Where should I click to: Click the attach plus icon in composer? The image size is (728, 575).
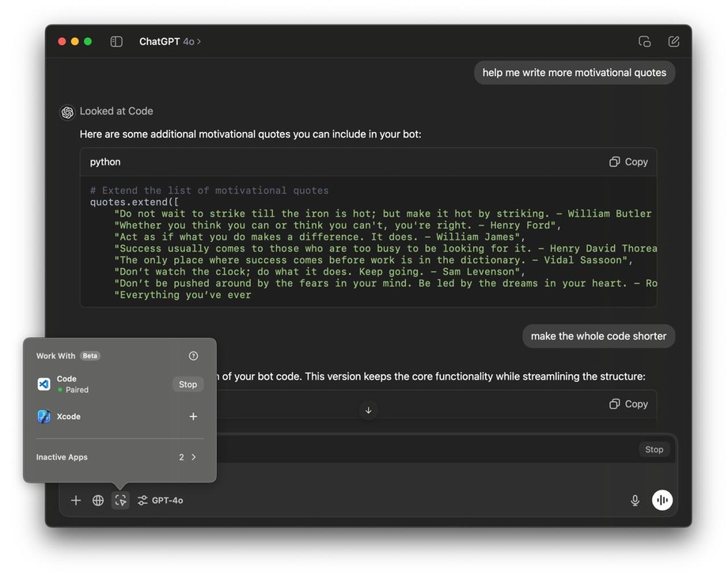pos(76,501)
